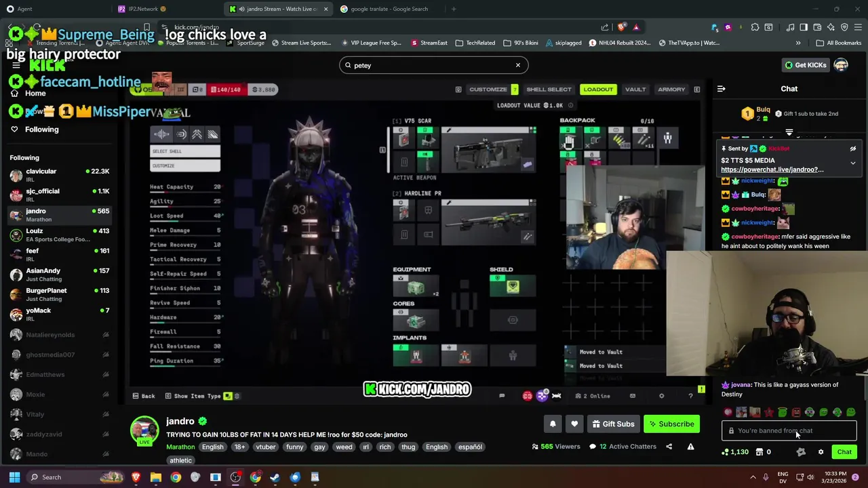Open the user profile avatar menu
The image size is (868, 488).
click(x=841, y=65)
